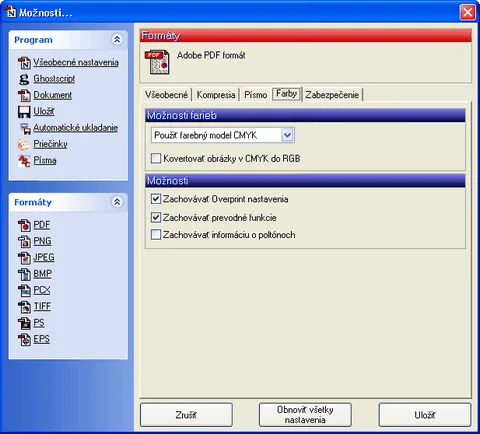Uncheck Zachovávať Overprint nastavenia

tap(156, 199)
